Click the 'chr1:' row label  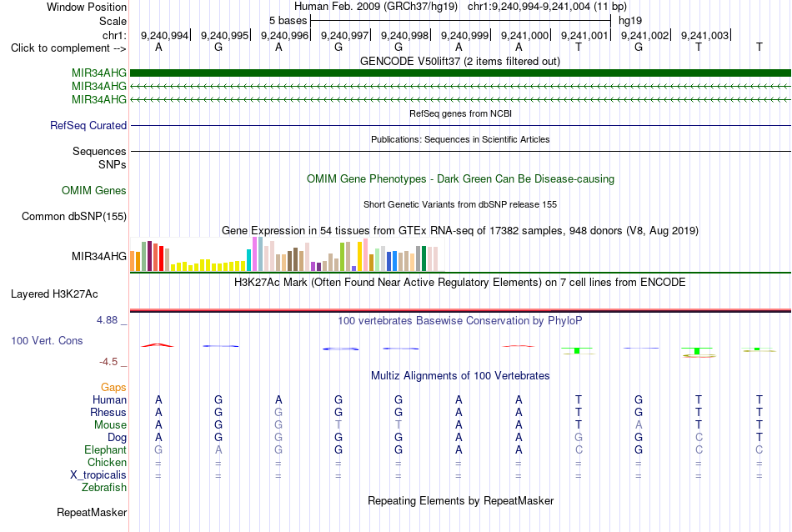pyautogui.click(x=114, y=35)
